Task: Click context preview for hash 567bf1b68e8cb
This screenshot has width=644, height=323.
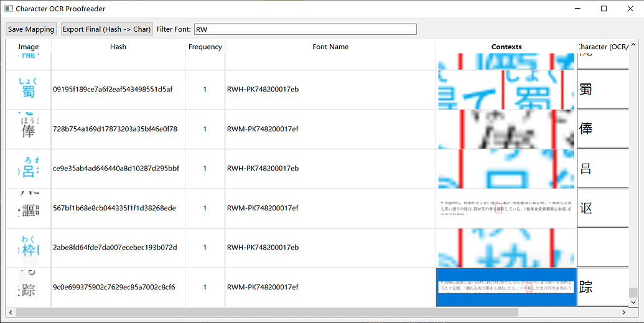Action: pyautogui.click(x=506, y=208)
